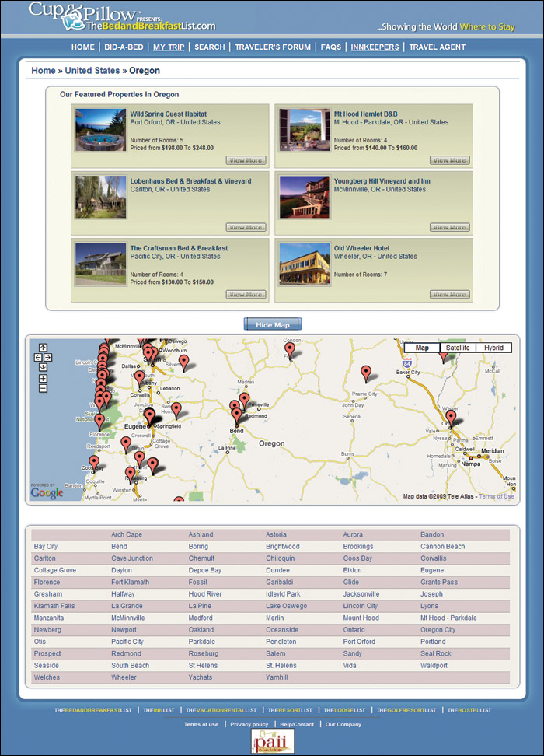Select the Map view tab
The height and width of the screenshot is (756, 544).
pyautogui.click(x=422, y=348)
